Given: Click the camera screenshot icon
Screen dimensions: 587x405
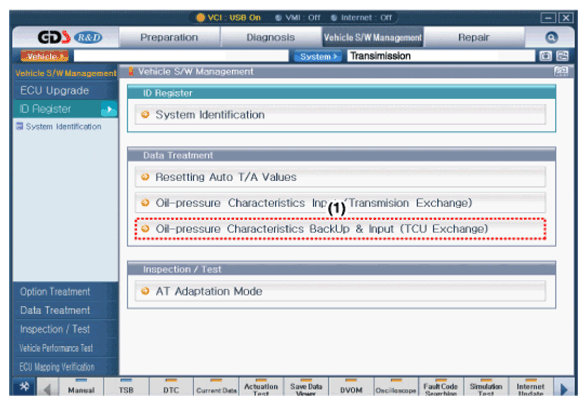Looking at the screenshot, I should 545,56.
